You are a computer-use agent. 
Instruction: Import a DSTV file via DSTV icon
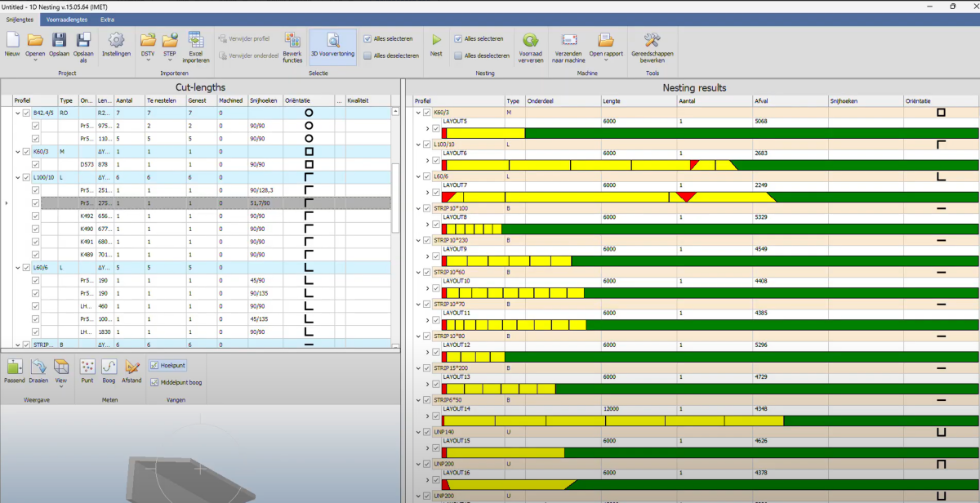point(148,40)
